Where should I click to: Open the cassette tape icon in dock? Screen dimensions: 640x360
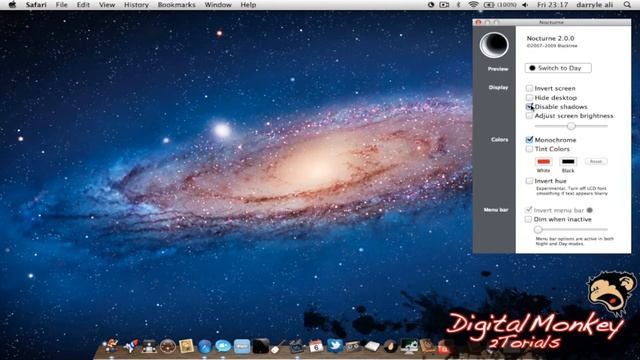coord(353,346)
